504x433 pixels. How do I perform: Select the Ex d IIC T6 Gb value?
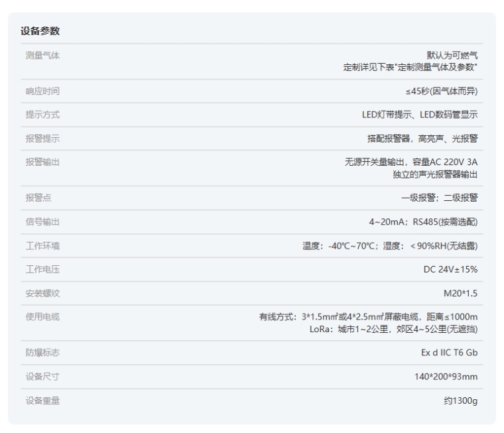coord(449,353)
